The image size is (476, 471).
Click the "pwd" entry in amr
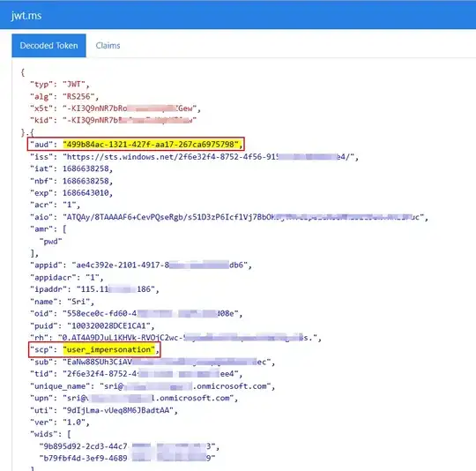tap(51, 242)
